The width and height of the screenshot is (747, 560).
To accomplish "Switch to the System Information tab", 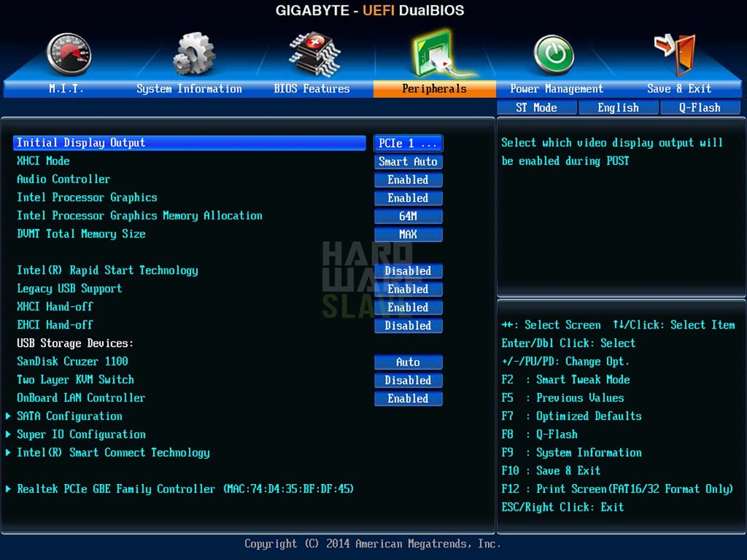I will (189, 89).
